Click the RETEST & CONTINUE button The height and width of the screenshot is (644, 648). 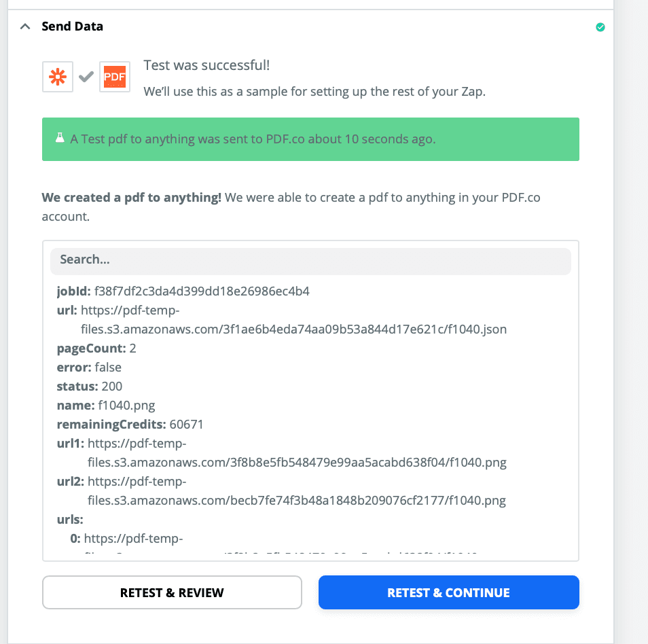[x=448, y=592]
